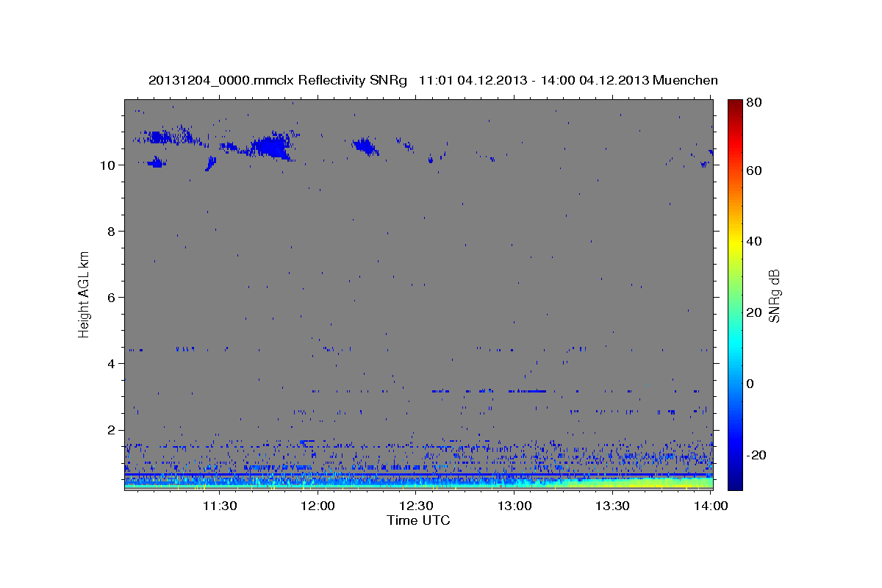The height and width of the screenshot is (588, 882).
Task: Click the plot title text beginning '20131204_0000.mmclx'
Action: click(x=433, y=80)
